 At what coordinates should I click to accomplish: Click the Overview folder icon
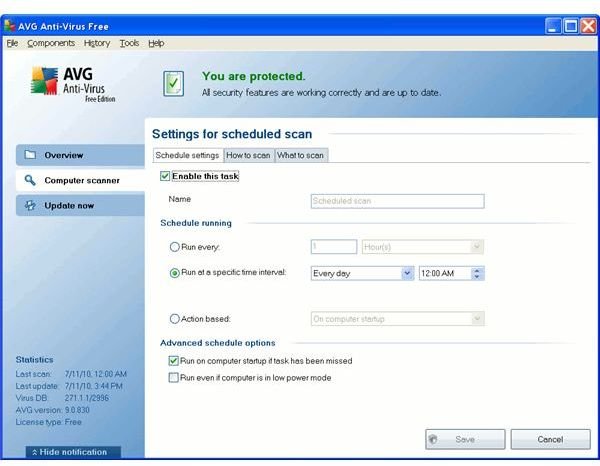click(x=30, y=155)
